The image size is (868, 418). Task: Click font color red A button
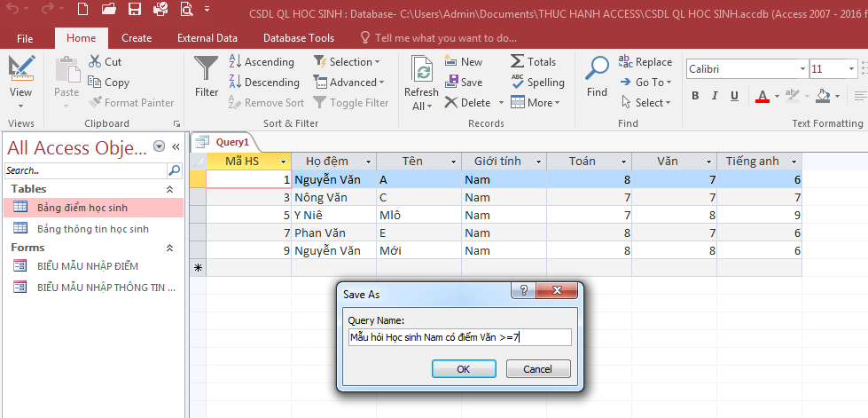(762, 96)
